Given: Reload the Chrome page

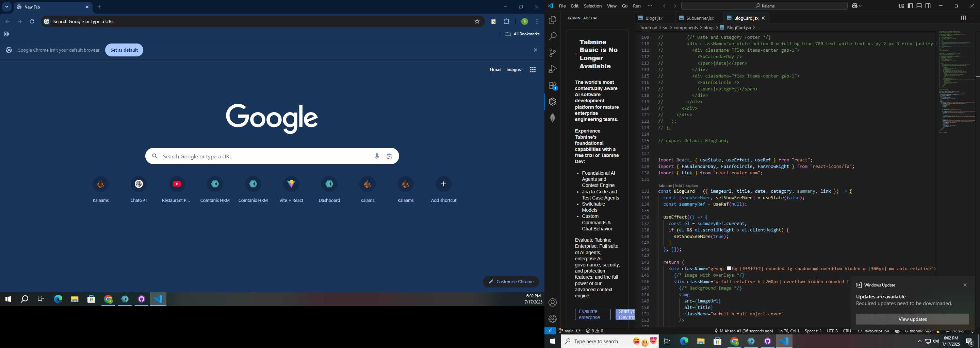Looking at the screenshot, I should 32,22.
